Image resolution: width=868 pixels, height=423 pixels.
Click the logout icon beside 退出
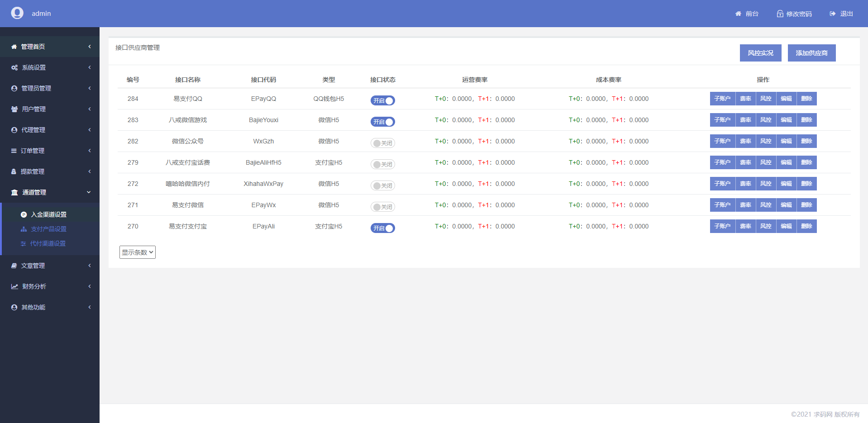[x=833, y=14]
